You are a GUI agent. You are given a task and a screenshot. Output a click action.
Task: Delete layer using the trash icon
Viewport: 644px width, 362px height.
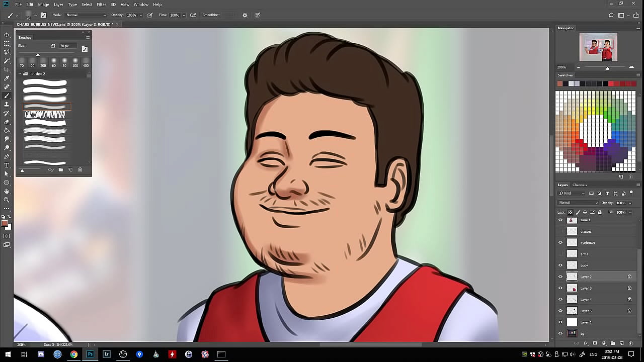tap(631, 343)
